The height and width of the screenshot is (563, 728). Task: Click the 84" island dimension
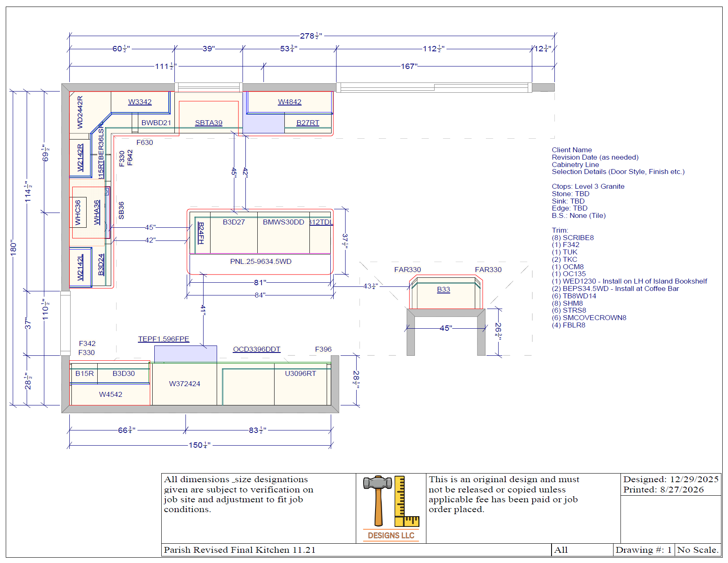point(260,295)
